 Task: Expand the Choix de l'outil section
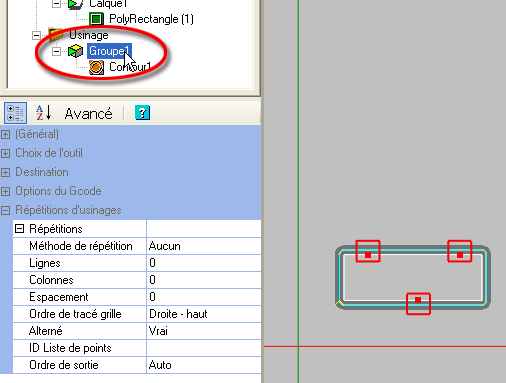[5, 153]
